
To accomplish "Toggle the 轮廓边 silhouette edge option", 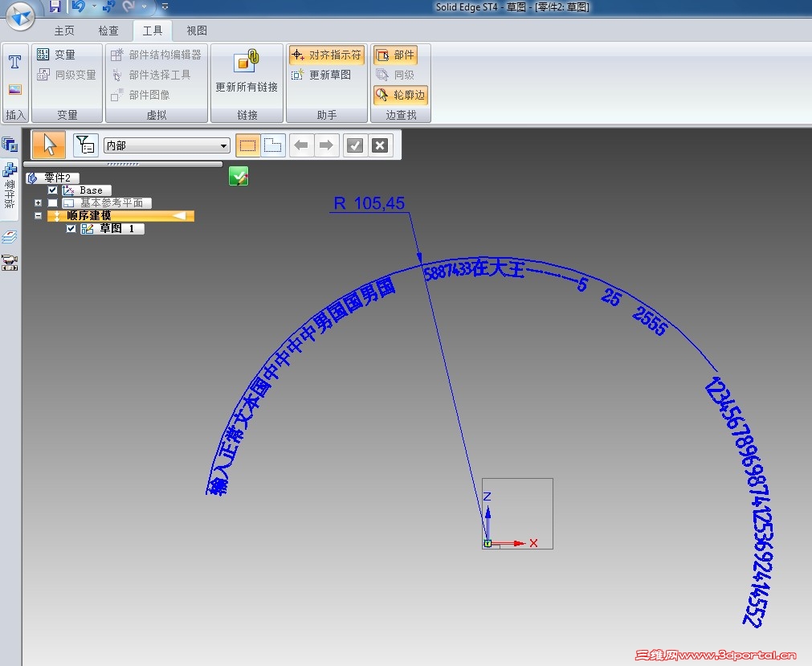I will 401,95.
